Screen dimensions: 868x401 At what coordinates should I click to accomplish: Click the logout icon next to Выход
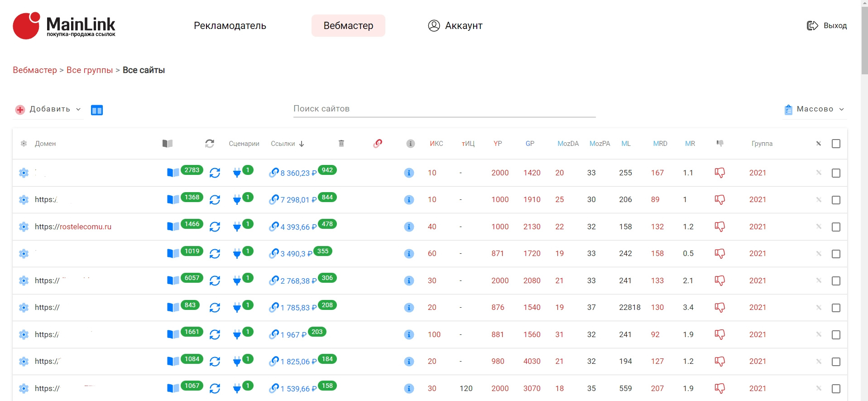point(812,26)
